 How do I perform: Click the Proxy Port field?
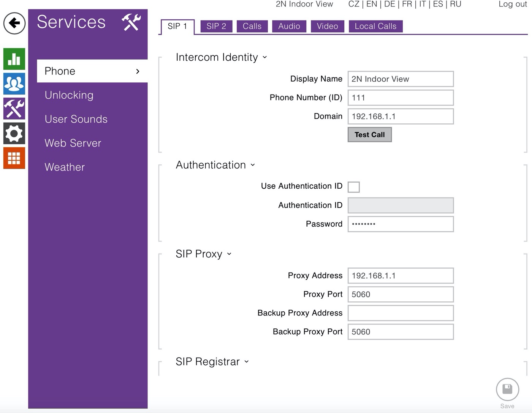(401, 294)
